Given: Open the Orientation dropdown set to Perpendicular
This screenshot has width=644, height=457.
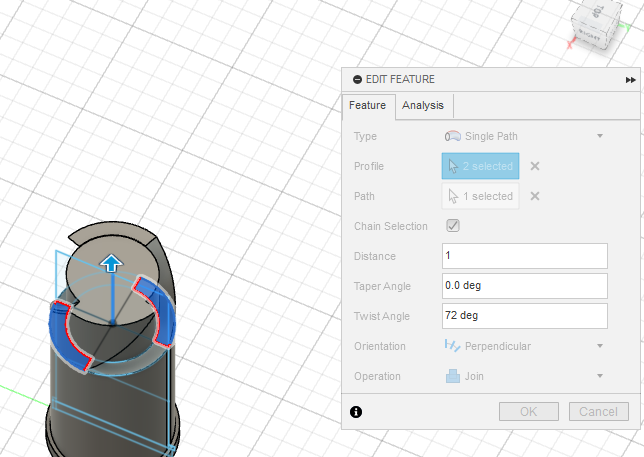Looking at the screenshot, I should [524, 346].
